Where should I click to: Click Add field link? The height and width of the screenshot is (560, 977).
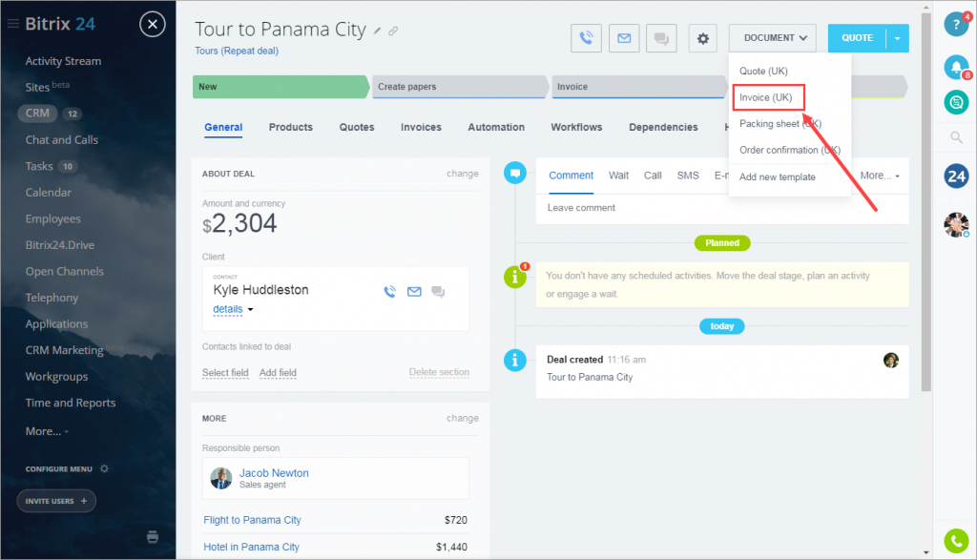[278, 372]
